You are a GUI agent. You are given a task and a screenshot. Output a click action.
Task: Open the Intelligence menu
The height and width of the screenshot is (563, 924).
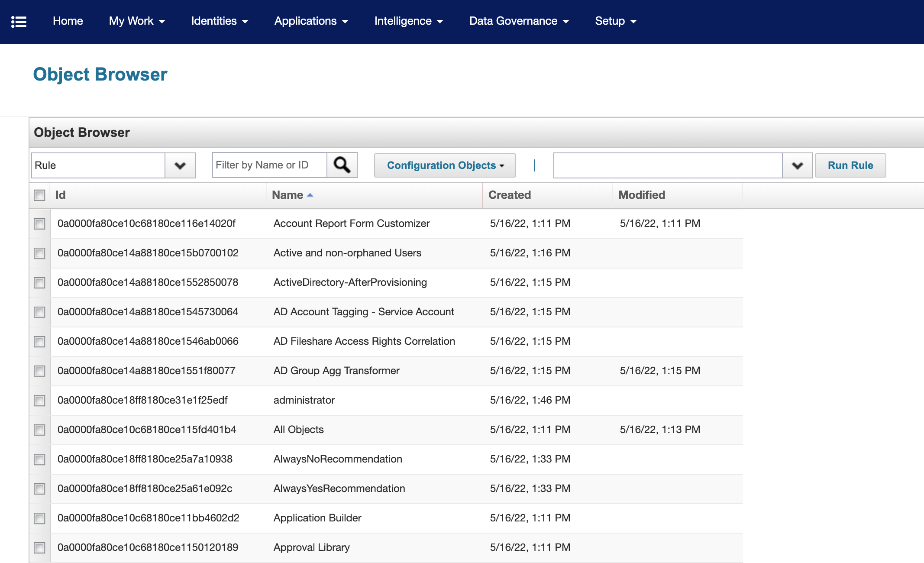pos(408,21)
